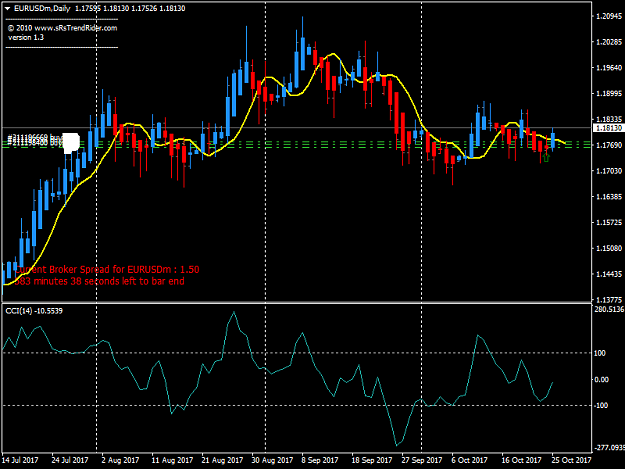This screenshot has height=469, width=625.
Task: Click price level 1.14435 on axis
Action: 608,274
